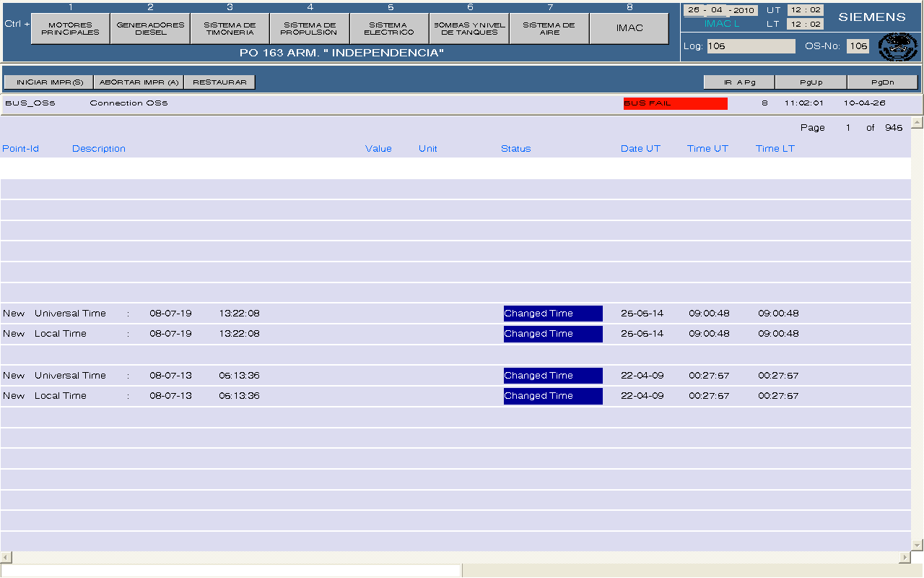This screenshot has width=924, height=578.
Task: Open Bombas y Nivel de Tanques
Action: point(469,29)
